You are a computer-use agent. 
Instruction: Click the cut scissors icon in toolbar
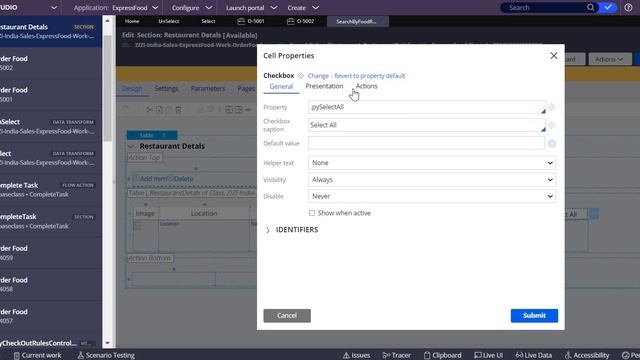click(149, 109)
